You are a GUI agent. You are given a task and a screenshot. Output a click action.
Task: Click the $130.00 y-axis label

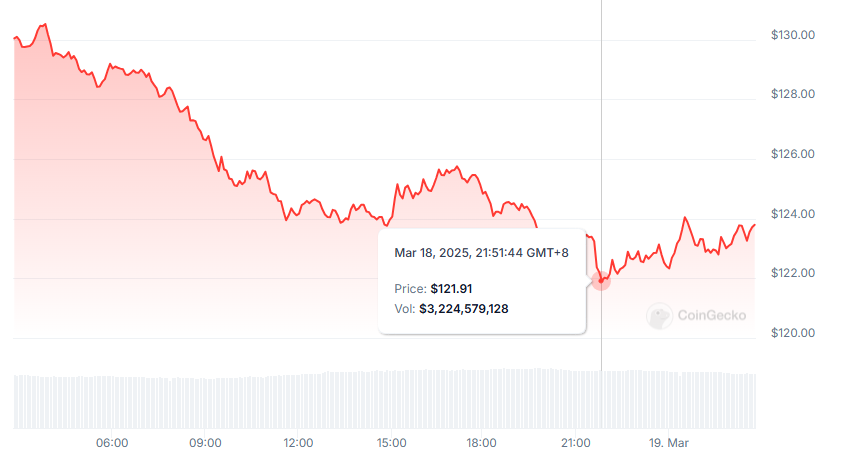pyautogui.click(x=793, y=35)
